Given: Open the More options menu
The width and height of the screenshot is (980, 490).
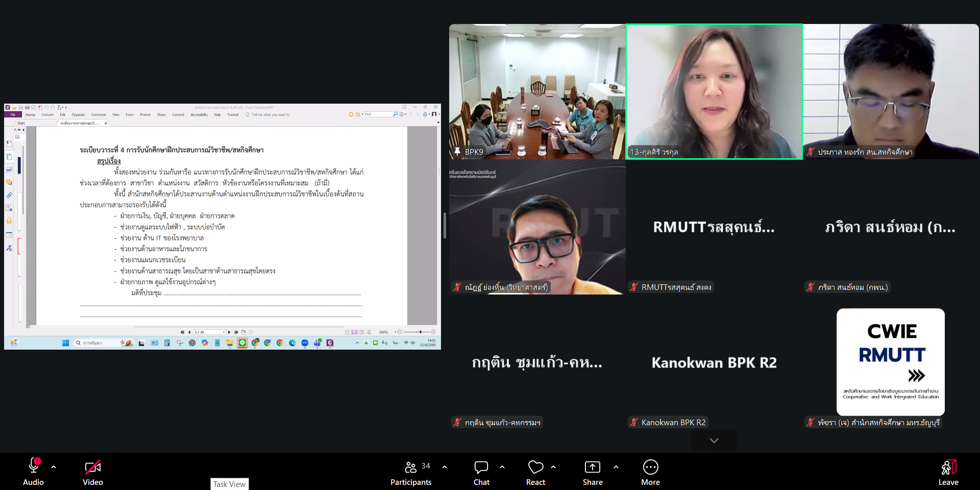Looking at the screenshot, I should [650, 472].
